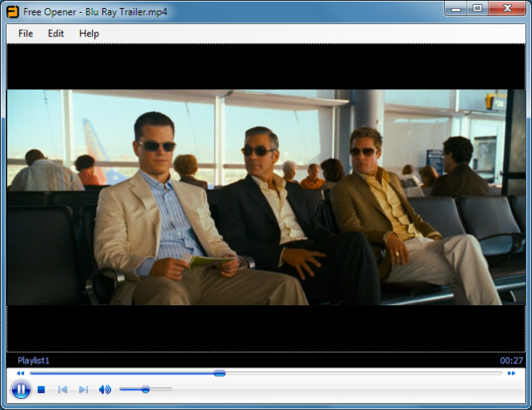Click the Playlist1 label
The image size is (532, 410).
tap(34, 361)
